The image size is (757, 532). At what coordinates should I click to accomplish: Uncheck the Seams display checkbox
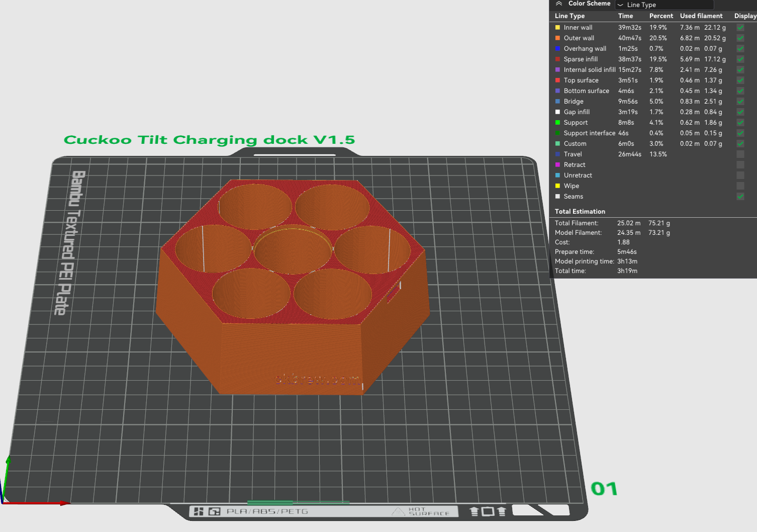coord(740,197)
